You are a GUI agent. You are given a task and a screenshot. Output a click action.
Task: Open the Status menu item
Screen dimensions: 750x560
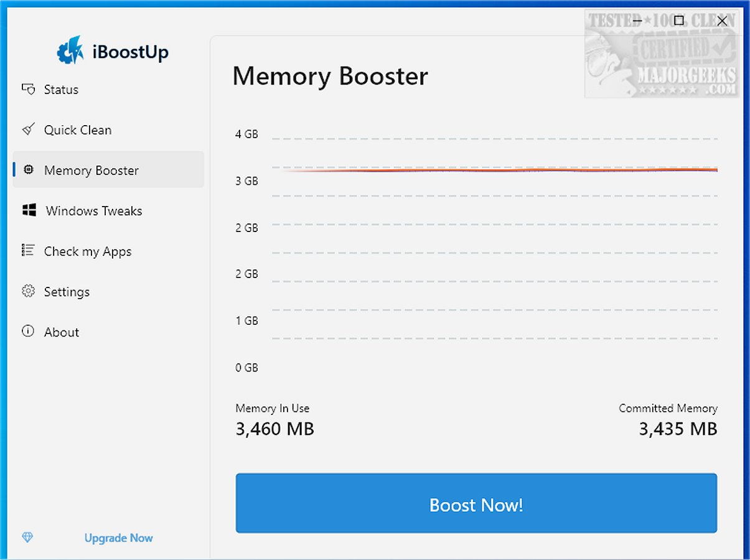point(61,90)
